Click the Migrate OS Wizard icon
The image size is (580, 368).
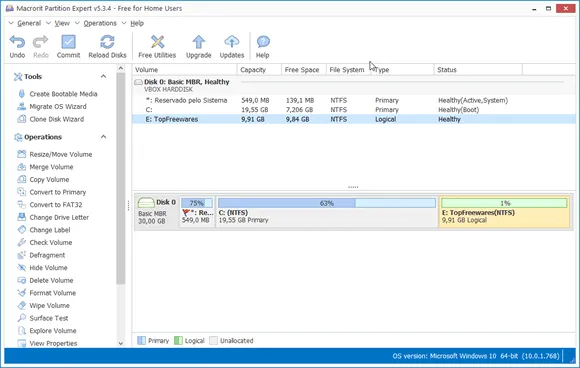click(21, 106)
